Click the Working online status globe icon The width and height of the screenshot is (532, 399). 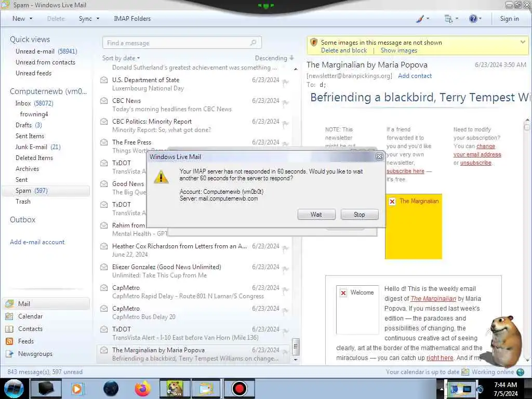tap(520, 372)
